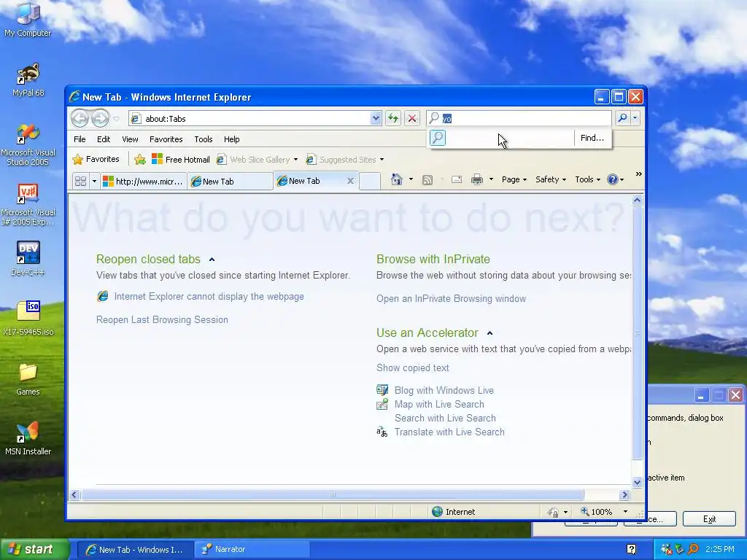Open search provider dropdown arrow

(x=635, y=118)
